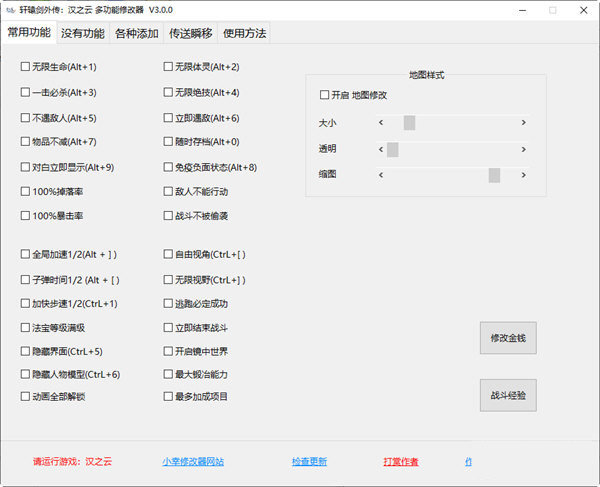Click right arrow of 缩图 slider
This screenshot has height=487, width=600.
523,175
